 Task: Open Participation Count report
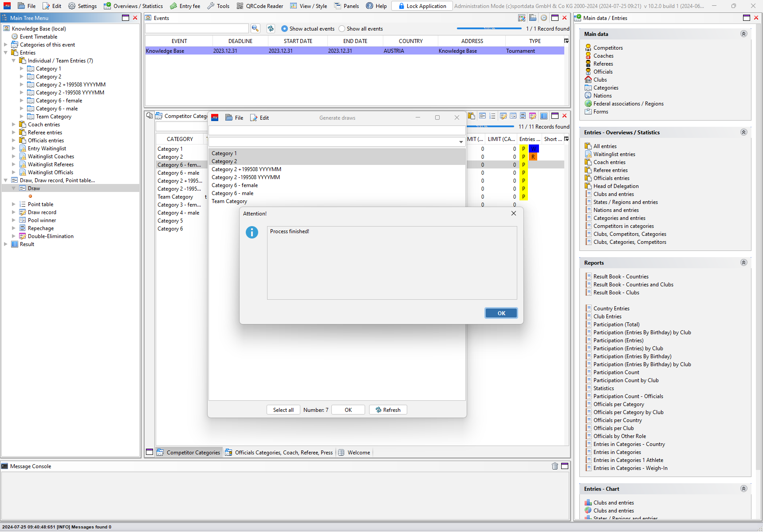pyautogui.click(x=616, y=372)
